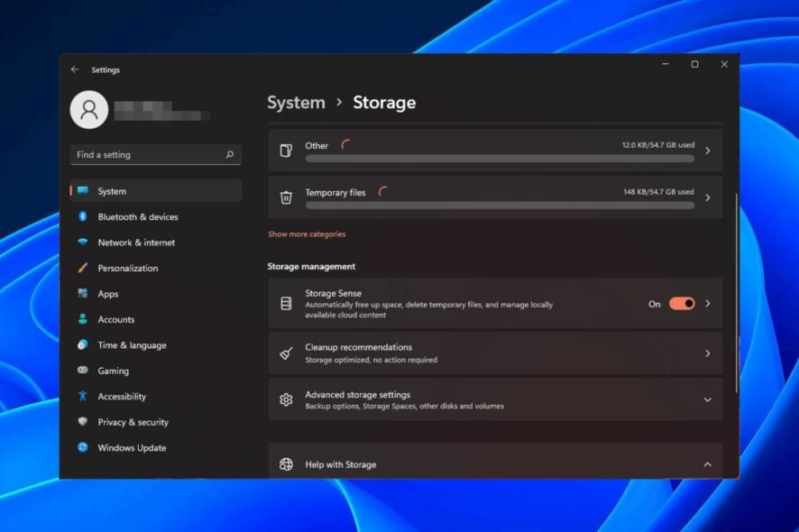This screenshot has width=799, height=532.
Task: Select Network & internet in sidebar
Action: [136, 243]
